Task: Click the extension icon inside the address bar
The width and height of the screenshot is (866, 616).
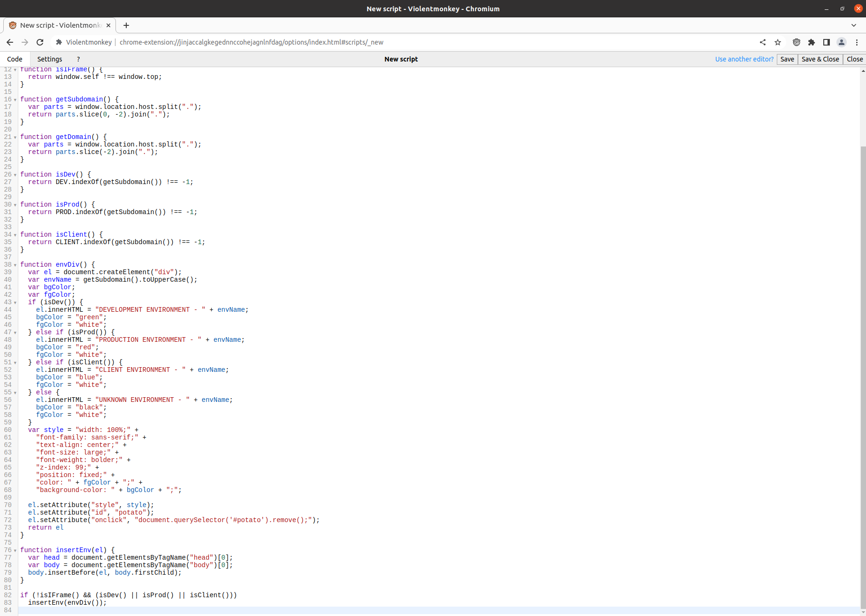Action: click(59, 42)
